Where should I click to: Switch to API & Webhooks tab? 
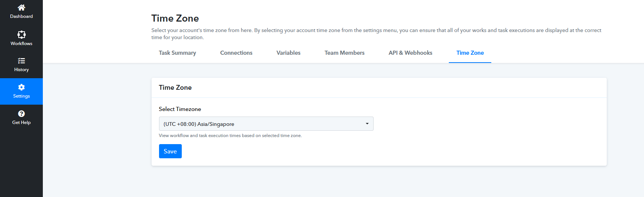pos(410,53)
